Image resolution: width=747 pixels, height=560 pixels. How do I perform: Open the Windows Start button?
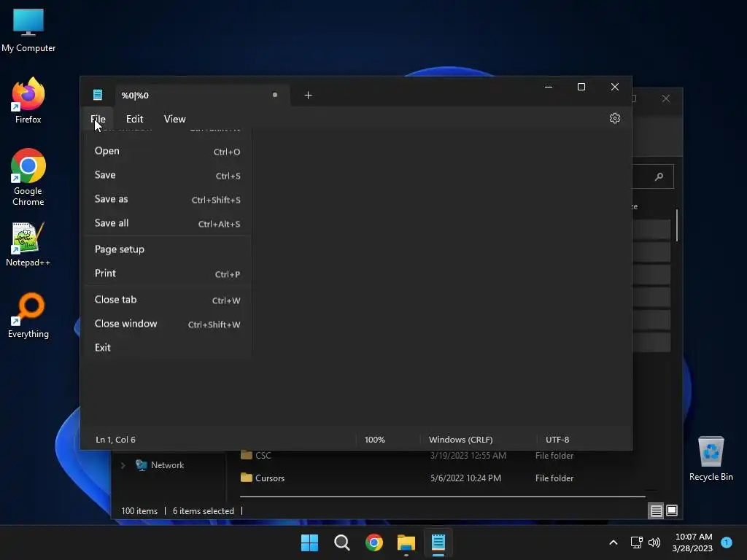309,542
